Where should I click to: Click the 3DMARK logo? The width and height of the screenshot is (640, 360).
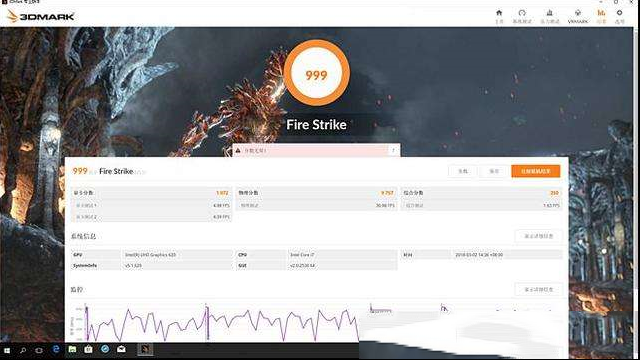click(x=41, y=17)
